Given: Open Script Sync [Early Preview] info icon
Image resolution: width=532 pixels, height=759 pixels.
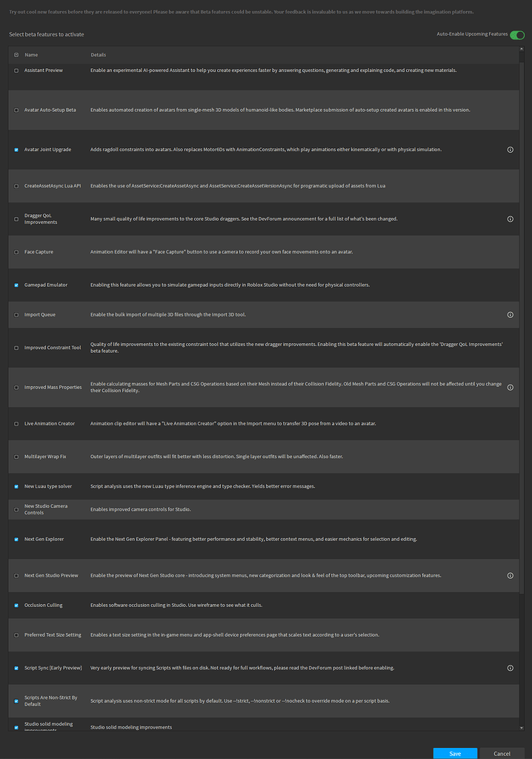Looking at the screenshot, I should click(x=510, y=668).
